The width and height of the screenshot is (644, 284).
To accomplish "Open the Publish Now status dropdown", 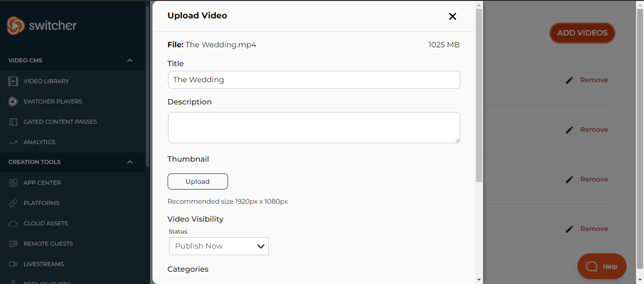I will tap(219, 246).
